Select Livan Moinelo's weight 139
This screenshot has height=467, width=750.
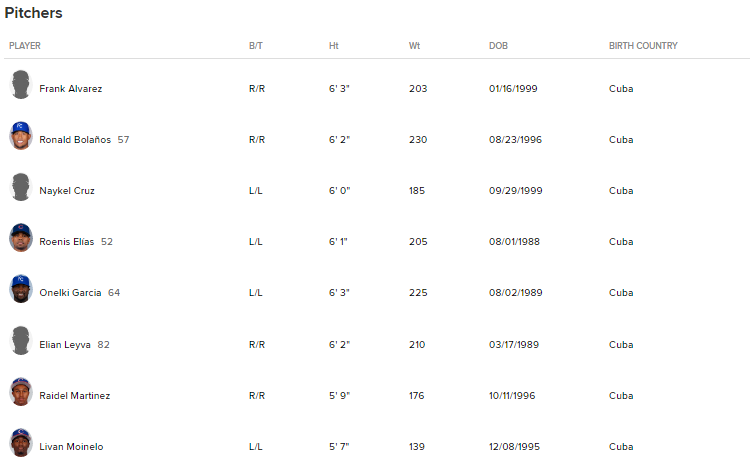(417, 446)
